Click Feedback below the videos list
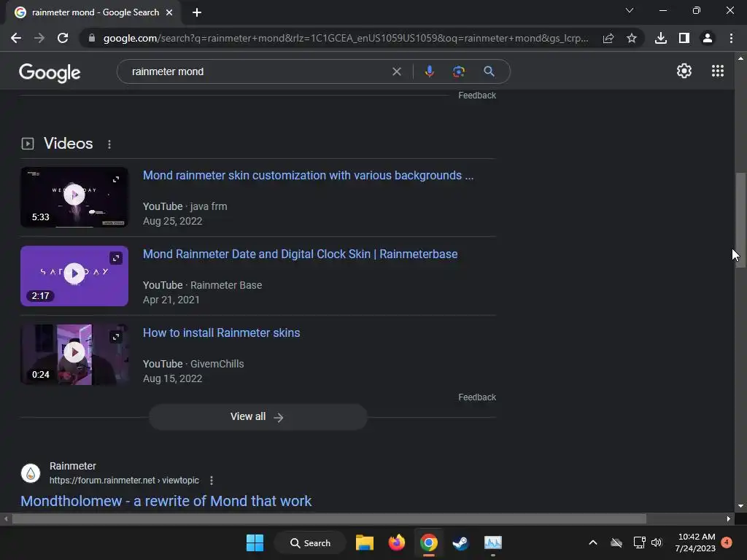Image resolution: width=747 pixels, height=560 pixels. (477, 397)
